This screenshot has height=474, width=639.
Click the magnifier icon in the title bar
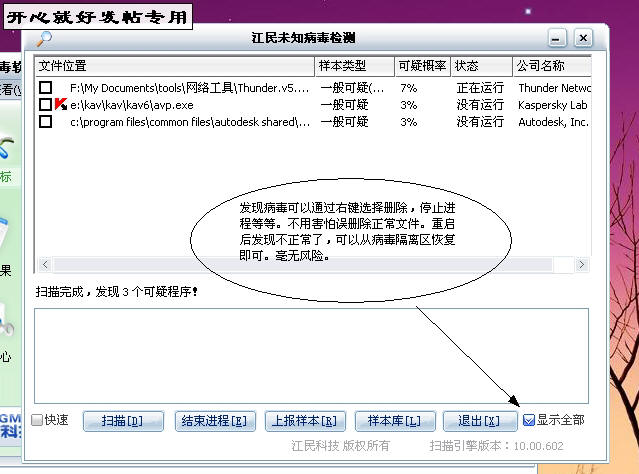(44, 39)
